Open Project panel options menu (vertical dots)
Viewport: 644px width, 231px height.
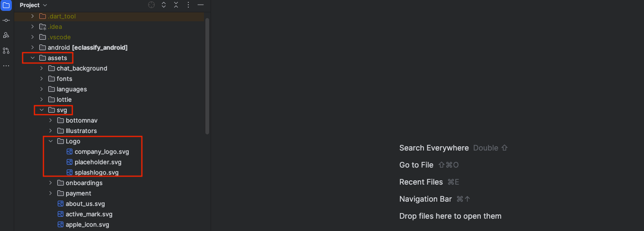pos(188,5)
